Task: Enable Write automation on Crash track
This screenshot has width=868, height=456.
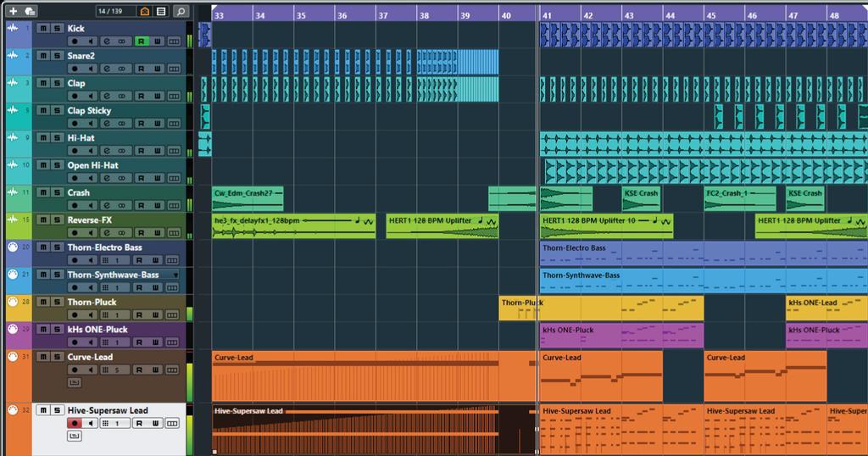Action: point(157,206)
